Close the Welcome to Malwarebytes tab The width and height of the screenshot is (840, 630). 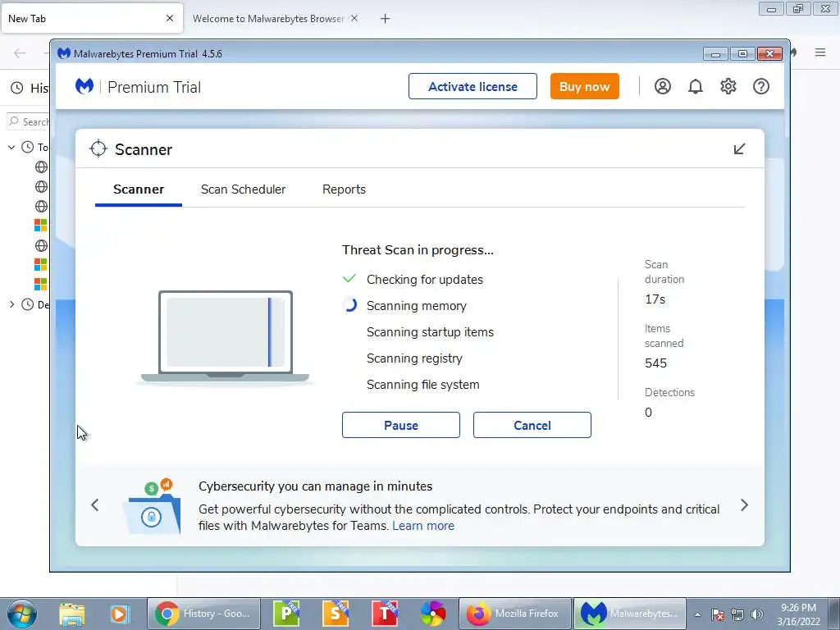pyautogui.click(x=354, y=18)
